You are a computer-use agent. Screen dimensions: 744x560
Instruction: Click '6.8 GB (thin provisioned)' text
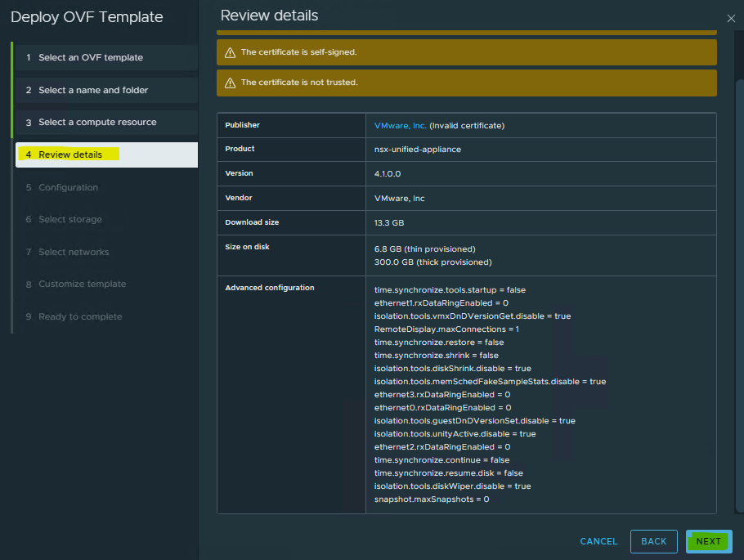click(x=424, y=249)
